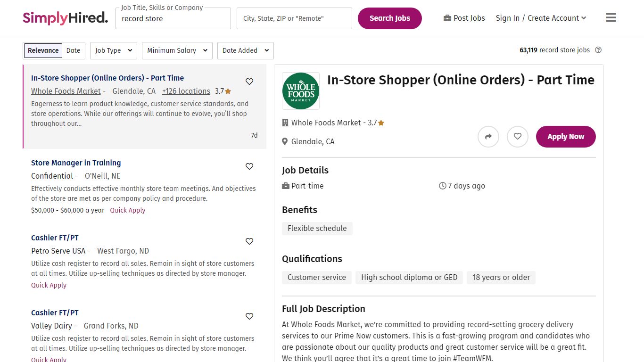Image resolution: width=644 pixels, height=362 pixels.
Task: Click the 3.7 star rating in job detail
Action: [x=376, y=123]
